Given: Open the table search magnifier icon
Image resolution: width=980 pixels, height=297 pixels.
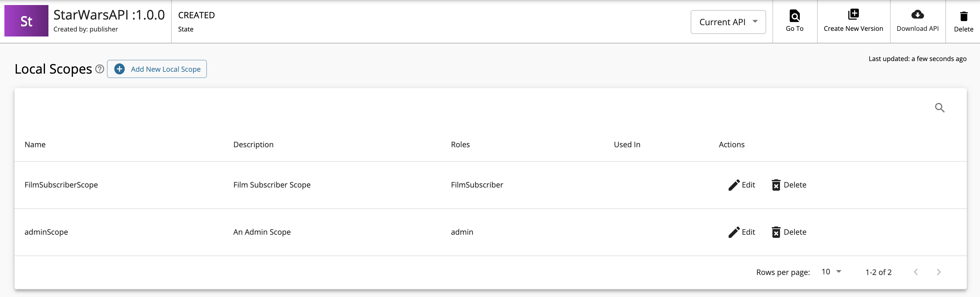Looking at the screenshot, I should coord(939,108).
